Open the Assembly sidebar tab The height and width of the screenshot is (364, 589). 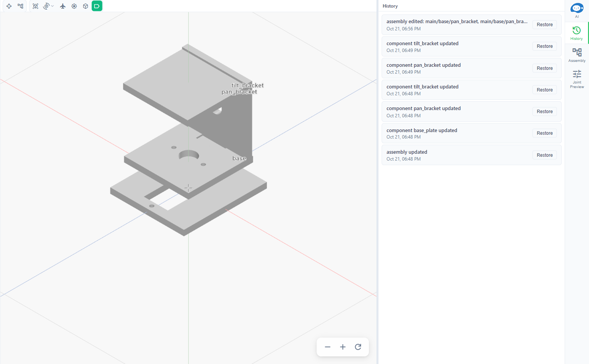point(577,55)
